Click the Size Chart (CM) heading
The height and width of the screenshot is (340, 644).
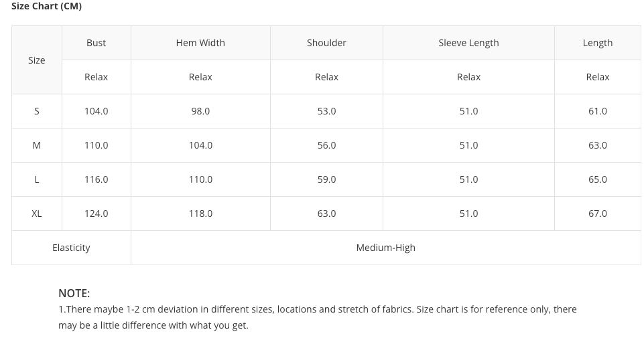[46, 6]
